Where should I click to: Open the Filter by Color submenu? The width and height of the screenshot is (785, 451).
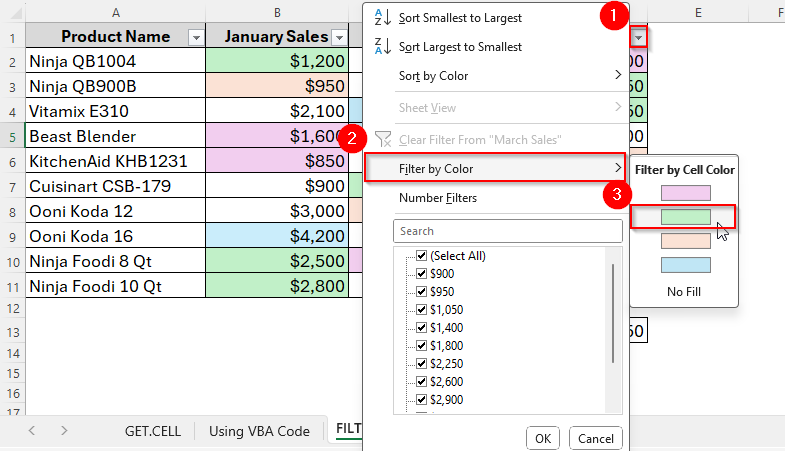coord(494,168)
